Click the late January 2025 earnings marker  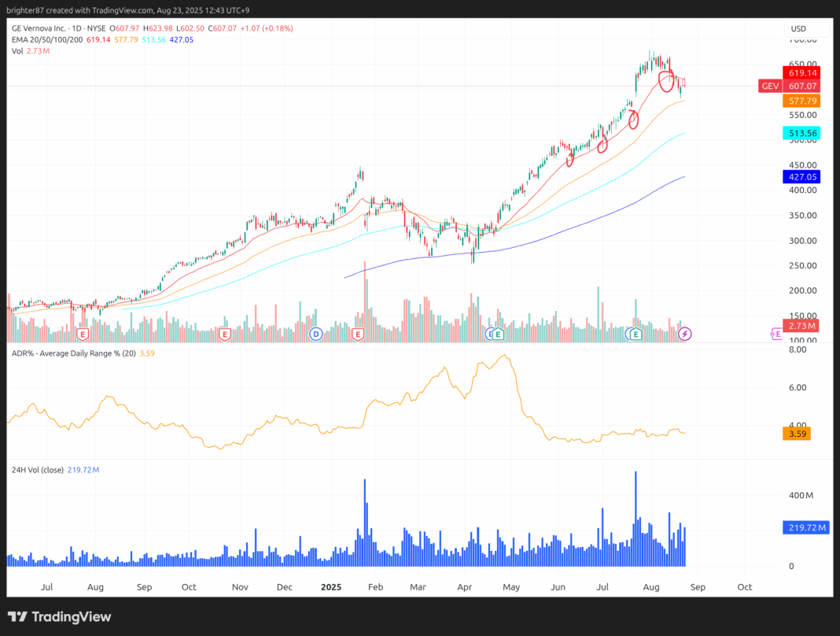click(x=359, y=334)
